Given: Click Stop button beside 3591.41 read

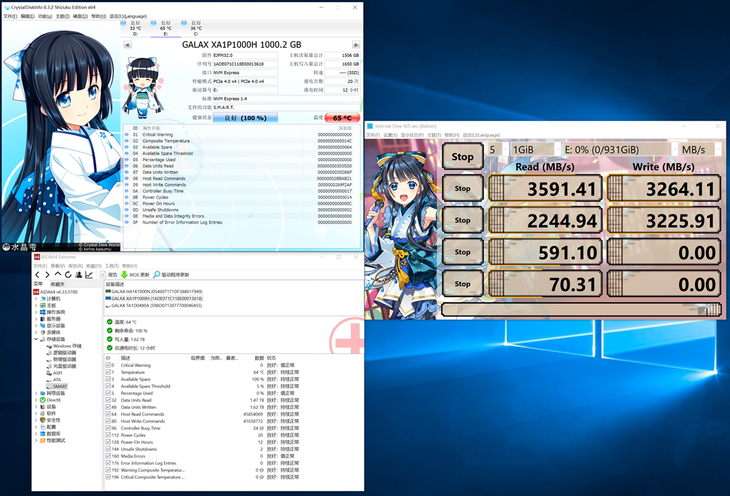Looking at the screenshot, I should (462, 189).
